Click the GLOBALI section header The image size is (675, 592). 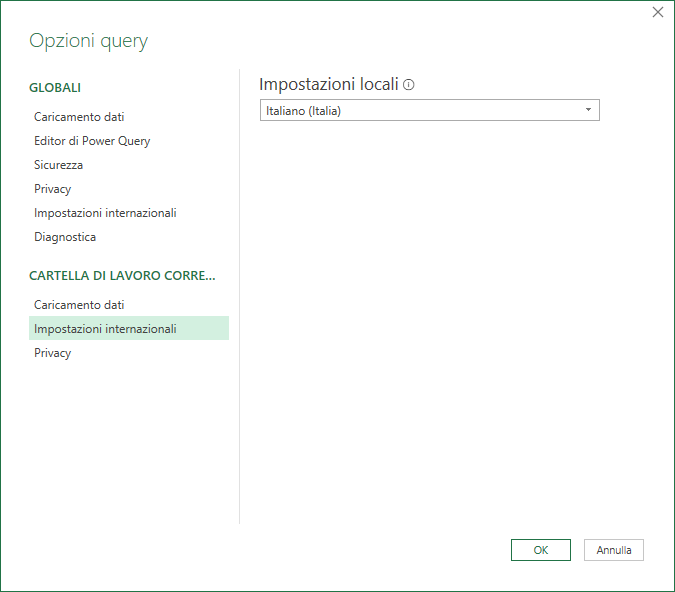55,88
